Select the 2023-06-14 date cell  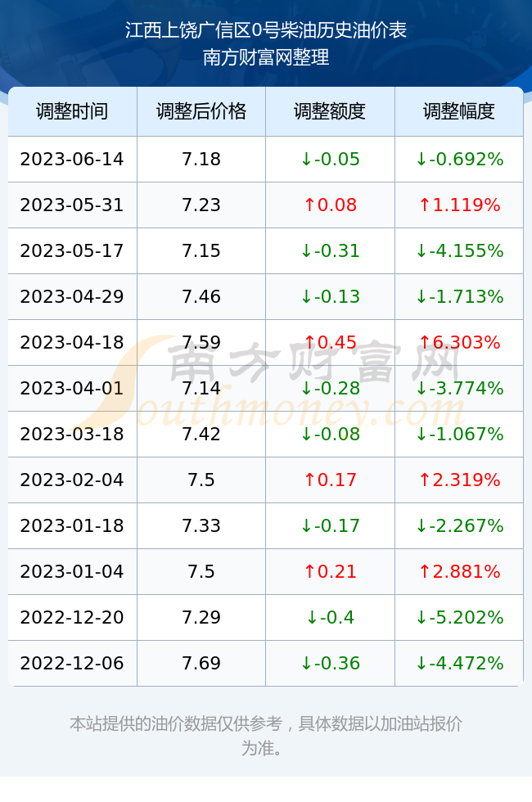click(x=72, y=159)
